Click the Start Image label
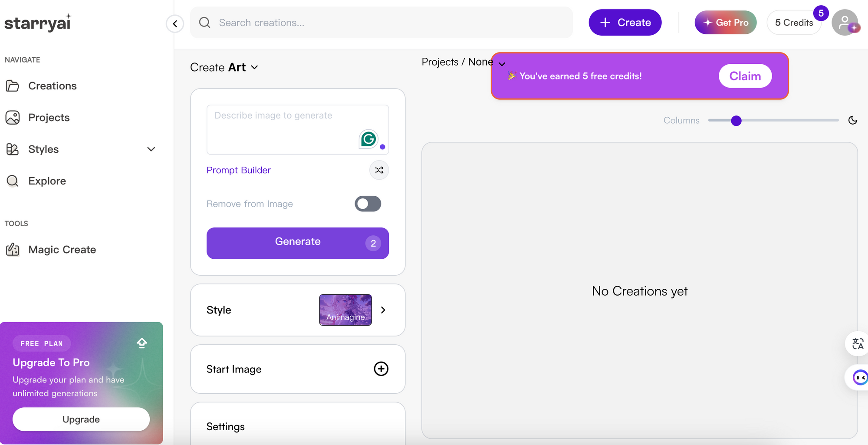The height and width of the screenshot is (445, 868). point(234,369)
